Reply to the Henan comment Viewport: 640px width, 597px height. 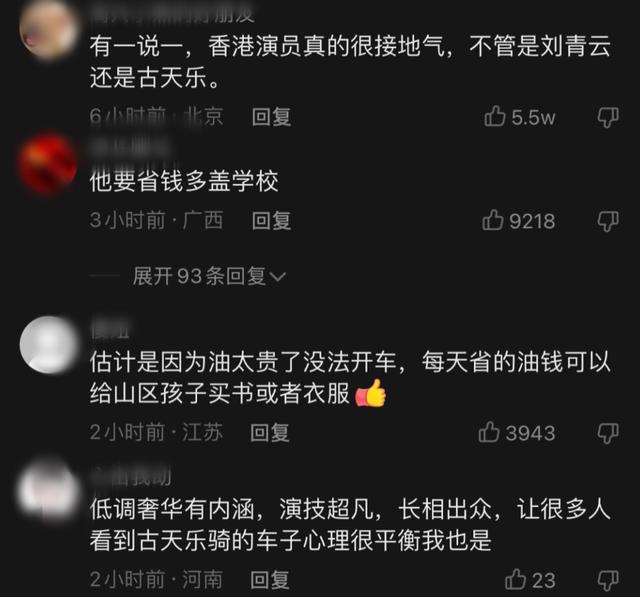(x=270, y=580)
